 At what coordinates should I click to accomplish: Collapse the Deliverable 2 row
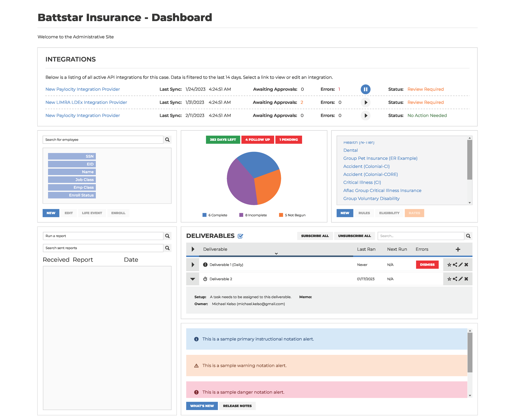tap(193, 279)
